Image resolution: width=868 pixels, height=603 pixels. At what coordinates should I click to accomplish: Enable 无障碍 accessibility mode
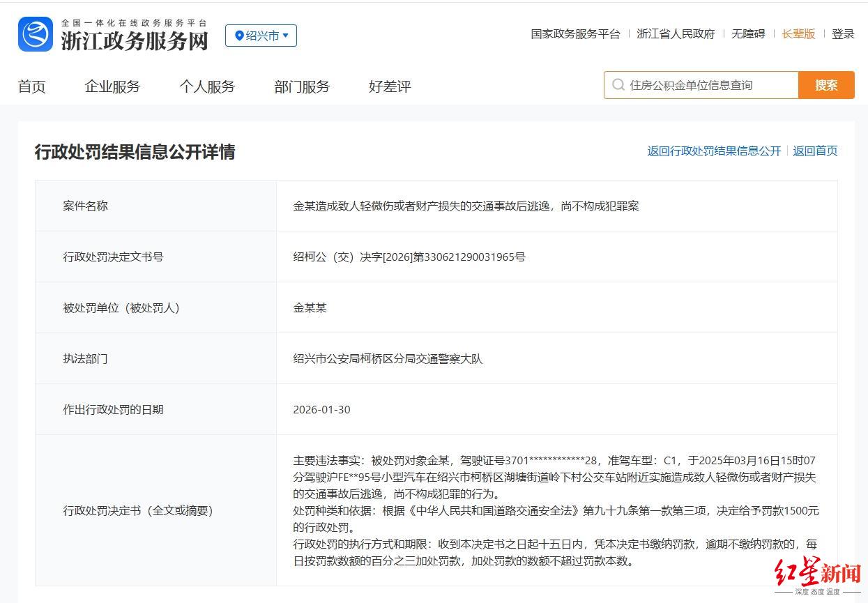(x=748, y=33)
